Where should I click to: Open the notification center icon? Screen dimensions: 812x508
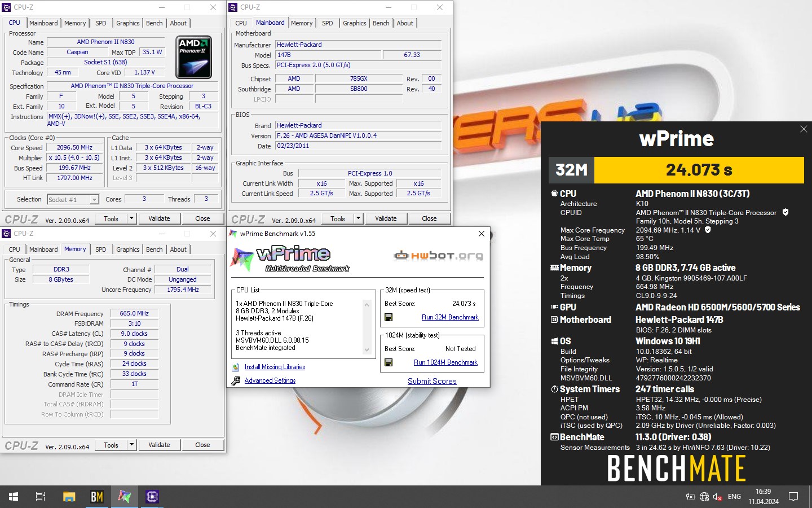[x=793, y=497]
